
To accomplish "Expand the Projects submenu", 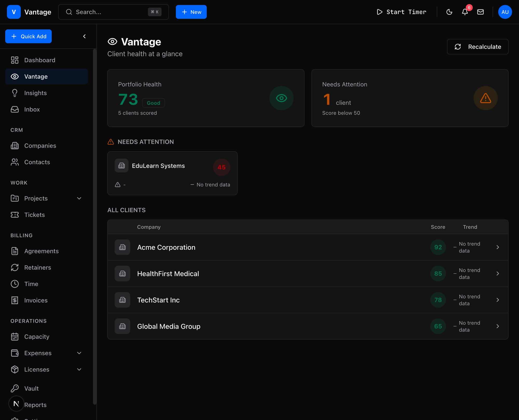I will coord(79,198).
